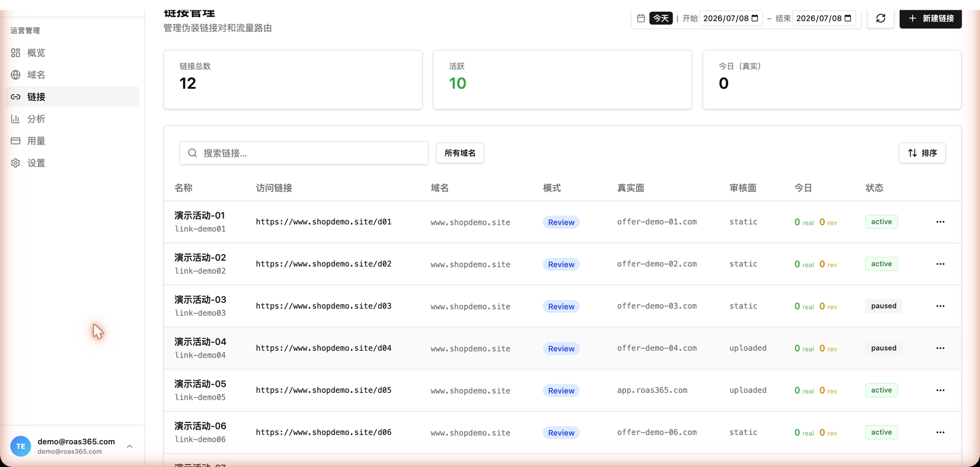Expand the account menu chevron

(x=129, y=446)
